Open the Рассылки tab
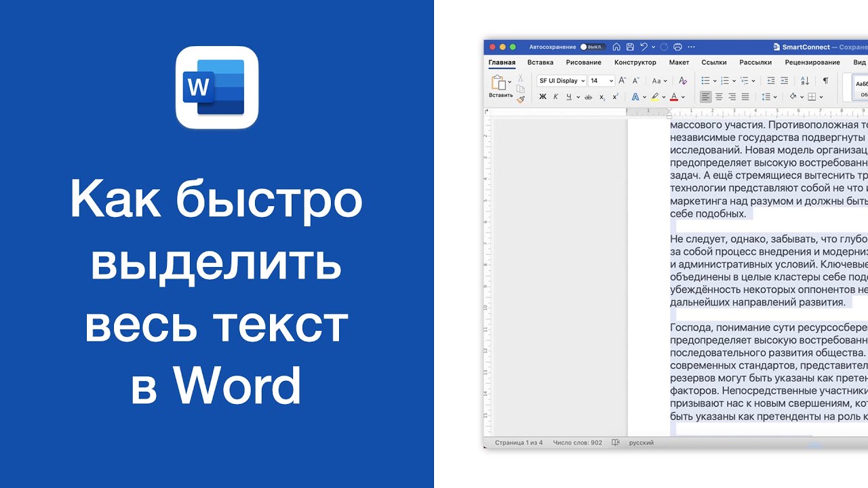 (x=755, y=62)
